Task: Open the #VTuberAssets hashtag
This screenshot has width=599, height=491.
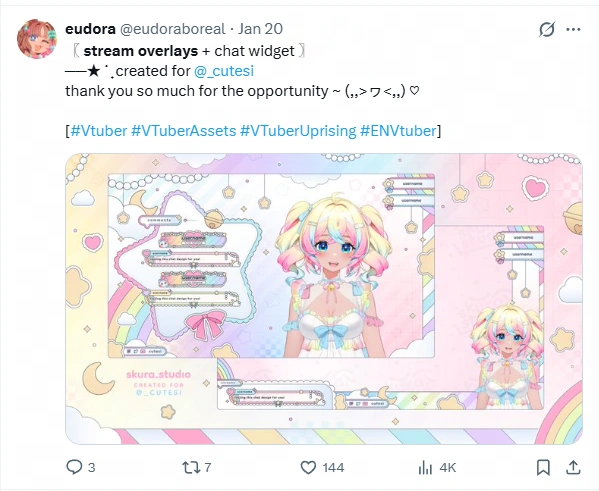Action: [x=184, y=131]
